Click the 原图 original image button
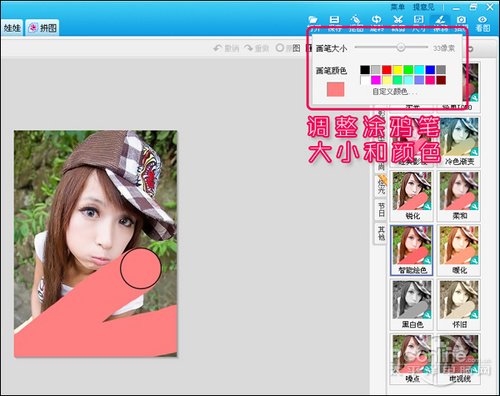 point(288,48)
